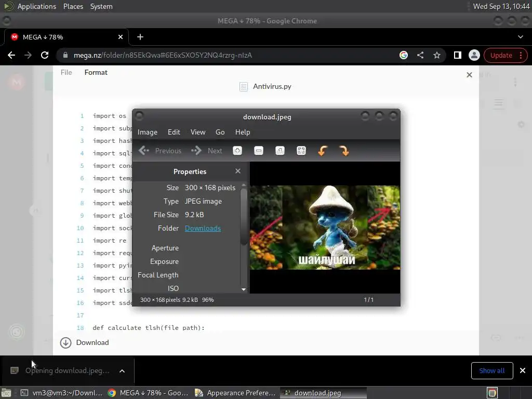Click the clock Wed Sep 13
Viewport: 532px width, 399px height.
coord(501,6)
